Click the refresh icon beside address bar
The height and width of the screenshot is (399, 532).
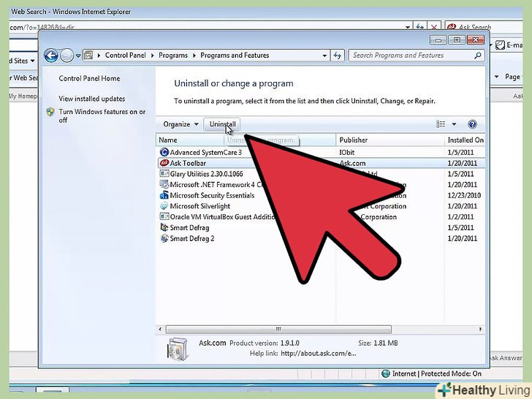pyautogui.click(x=338, y=56)
